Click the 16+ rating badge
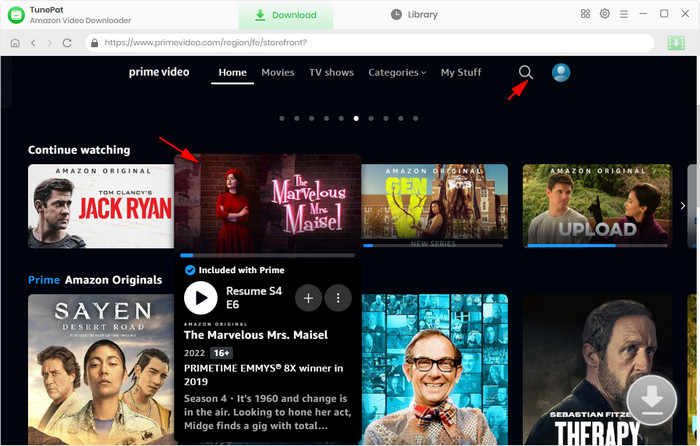 pos(221,353)
